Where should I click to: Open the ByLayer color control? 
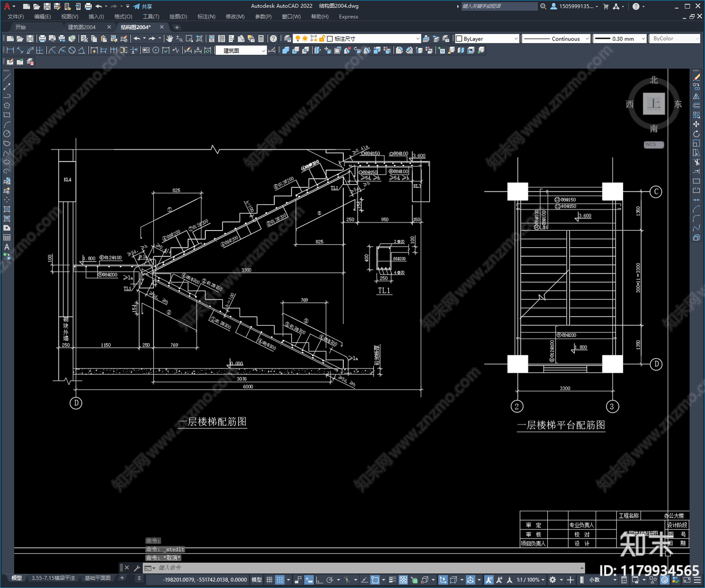[487, 39]
